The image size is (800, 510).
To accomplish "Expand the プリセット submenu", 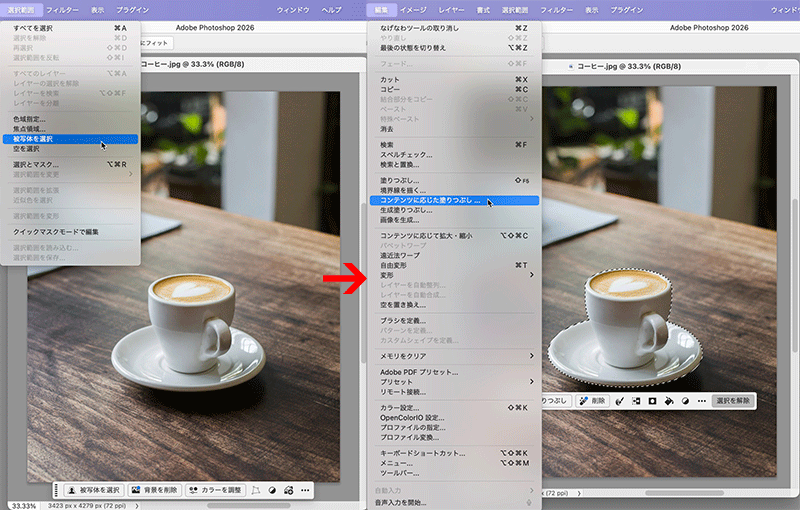I will click(x=531, y=381).
